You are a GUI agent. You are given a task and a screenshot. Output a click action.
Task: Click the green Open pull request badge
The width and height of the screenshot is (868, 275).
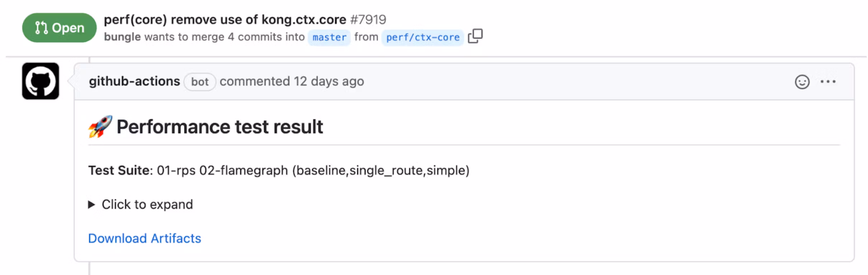pos(59,28)
